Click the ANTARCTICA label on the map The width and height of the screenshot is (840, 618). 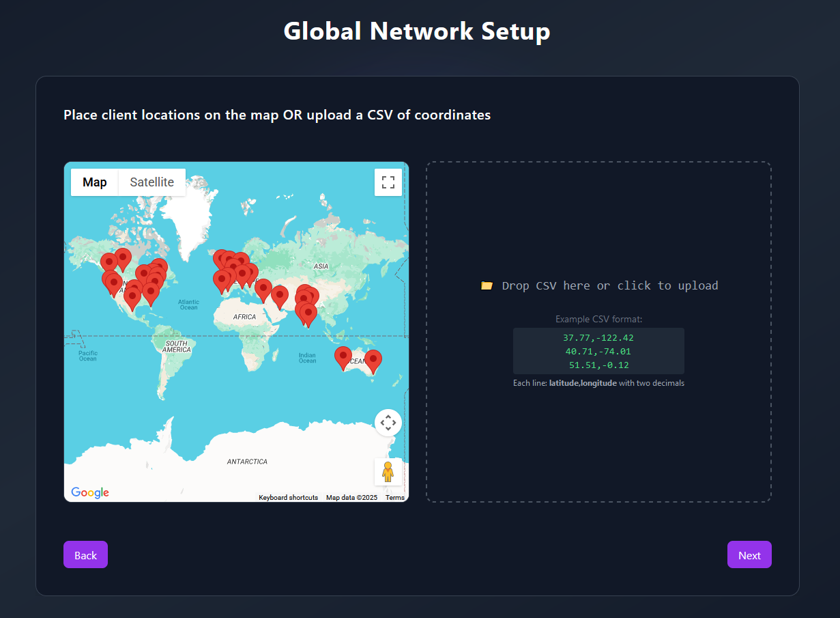point(247,462)
